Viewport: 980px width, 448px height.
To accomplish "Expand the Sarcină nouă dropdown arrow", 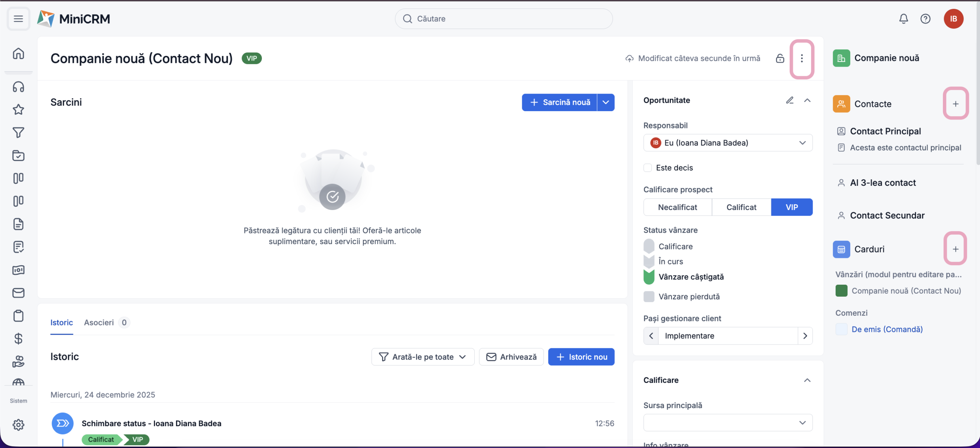I will (606, 102).
